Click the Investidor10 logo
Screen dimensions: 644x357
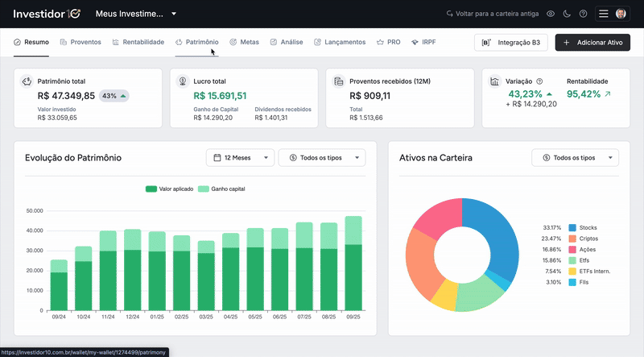point(47,14)
